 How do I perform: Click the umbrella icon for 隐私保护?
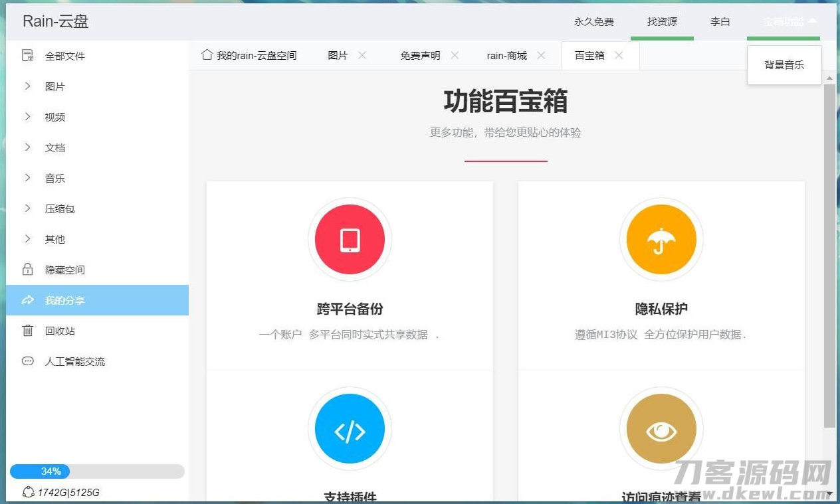coord(661,239)
